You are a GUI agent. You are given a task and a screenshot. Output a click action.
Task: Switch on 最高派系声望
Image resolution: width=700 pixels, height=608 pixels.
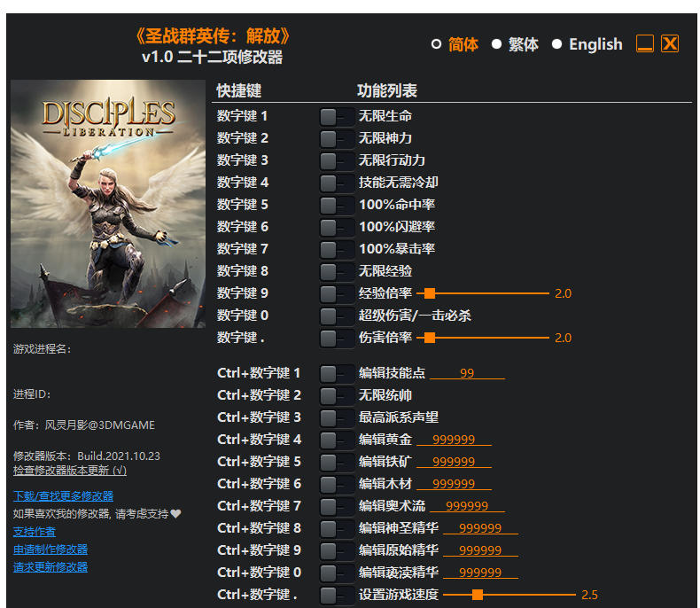337,418
